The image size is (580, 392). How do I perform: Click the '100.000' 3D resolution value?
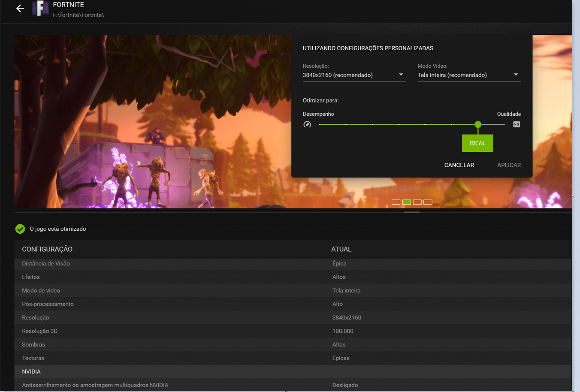(343, 331)
